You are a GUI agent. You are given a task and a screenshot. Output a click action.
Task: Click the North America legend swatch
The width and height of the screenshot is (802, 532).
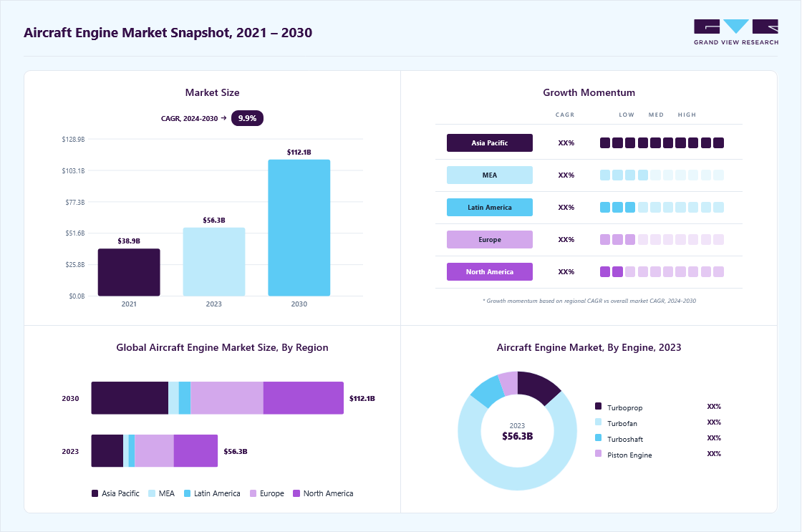(x=296, y=493)
